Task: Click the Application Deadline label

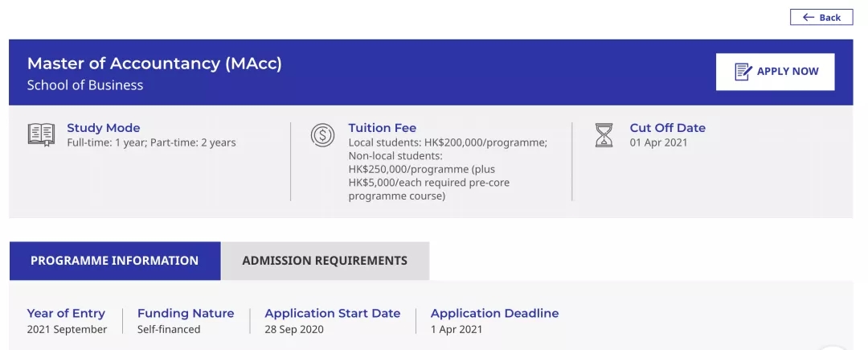Action: coord(495,314)
